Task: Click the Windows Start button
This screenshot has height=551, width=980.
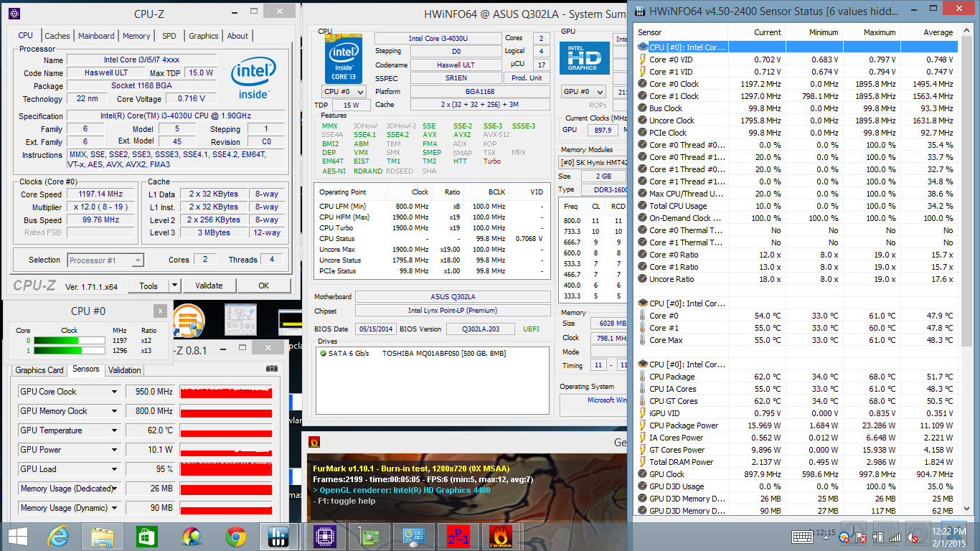Action: (x=17, y=536)
